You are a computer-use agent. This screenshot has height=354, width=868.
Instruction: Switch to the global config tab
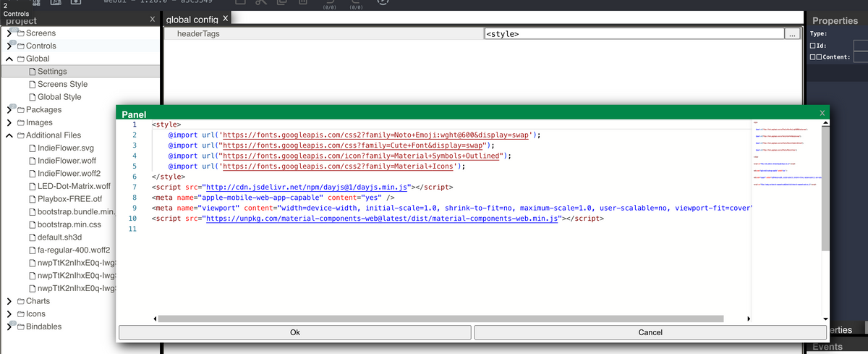pos(192,19)
